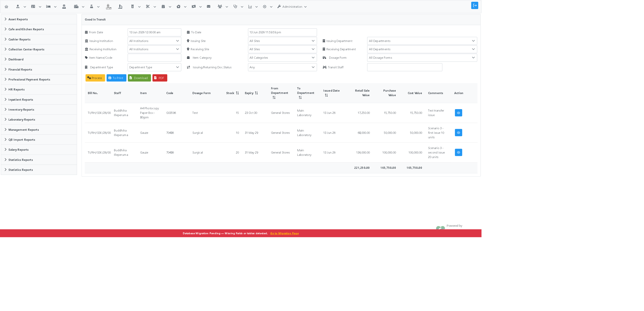Viewport: 644px width, 311px height.
Task: View the Gauze 20 stock row eye button
Action: pyautogui.click(x=458, y=153)
